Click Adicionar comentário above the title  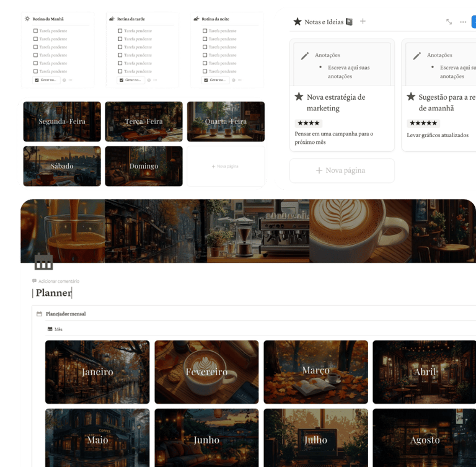[x=56, y=281]
